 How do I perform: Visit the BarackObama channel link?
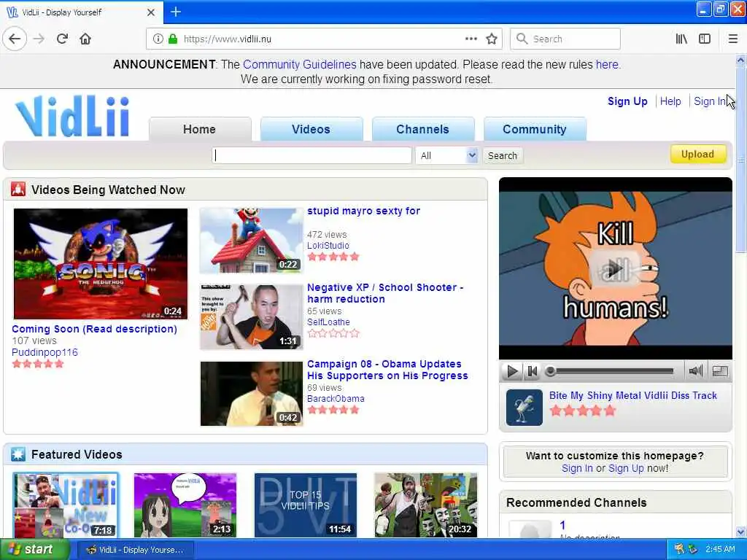click(336, 399)
